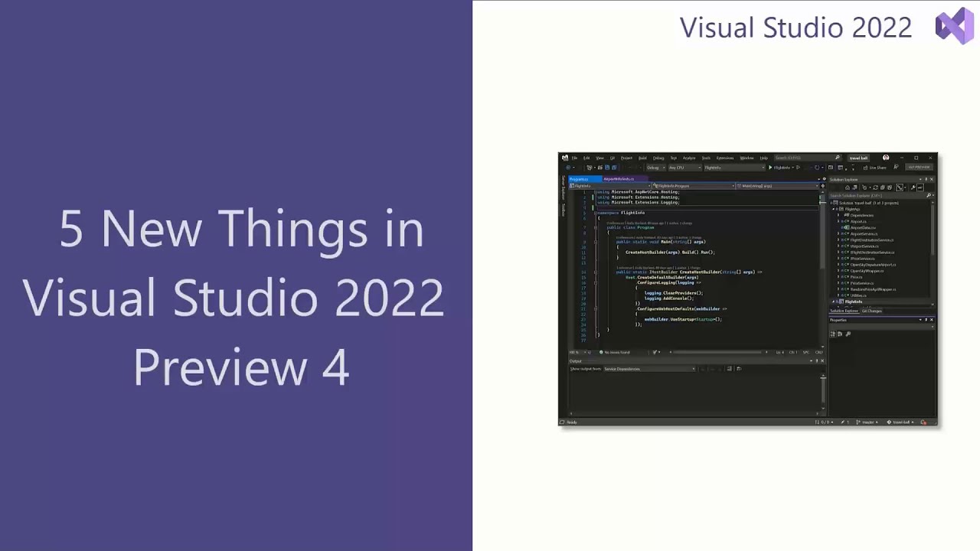The height and width of the screenshot is (551, 980).
Task: Switch to the Git Changes tab
Action: (x=872, y=311)
